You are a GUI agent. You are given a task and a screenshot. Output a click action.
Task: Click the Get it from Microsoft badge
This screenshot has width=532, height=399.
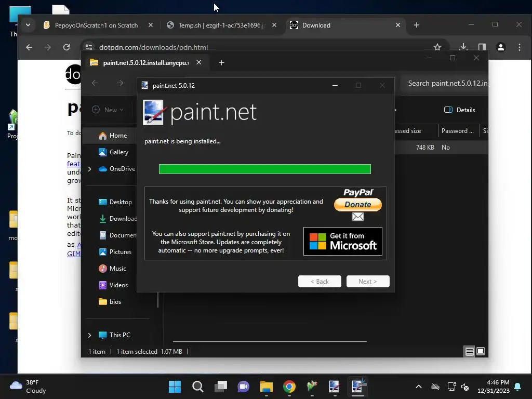pos(343,241)
